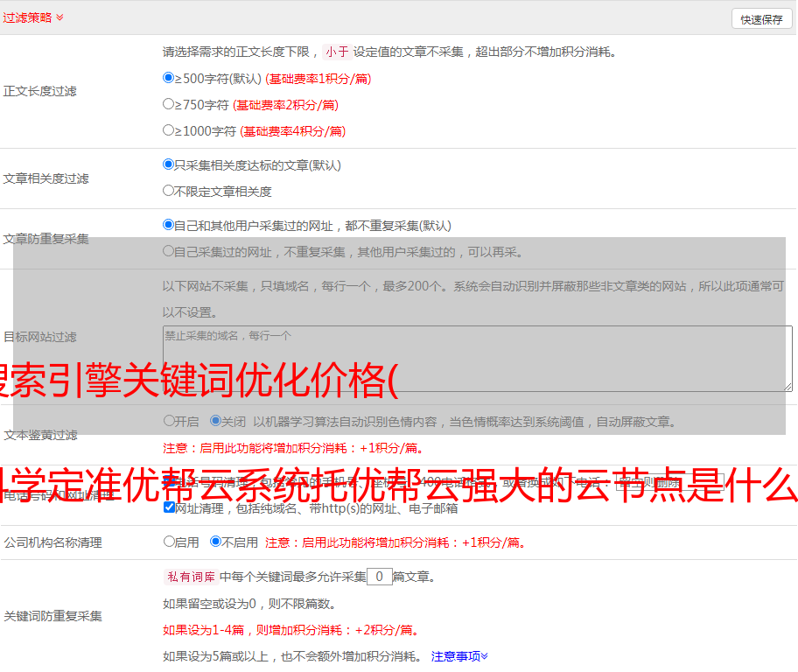Viewport: 798px width, 672px height.
Task: Click the keyword article count input field
Action: tap(379, 577)
